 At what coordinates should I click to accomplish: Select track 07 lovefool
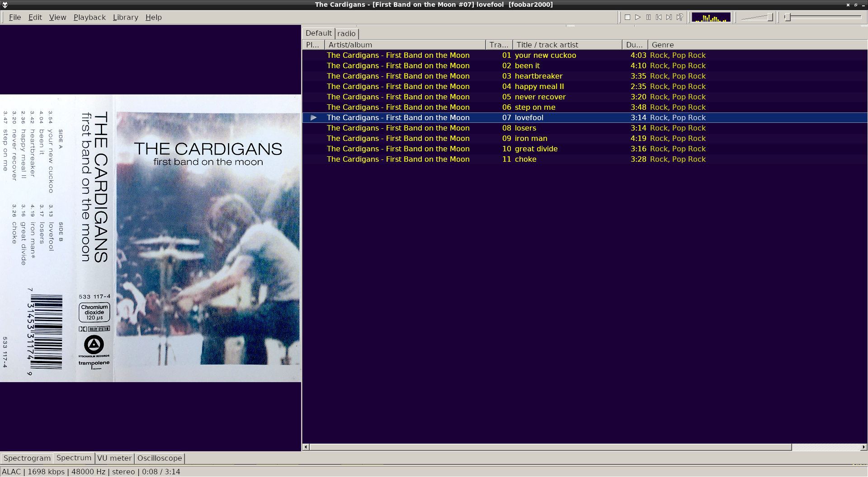coord(585,117)
